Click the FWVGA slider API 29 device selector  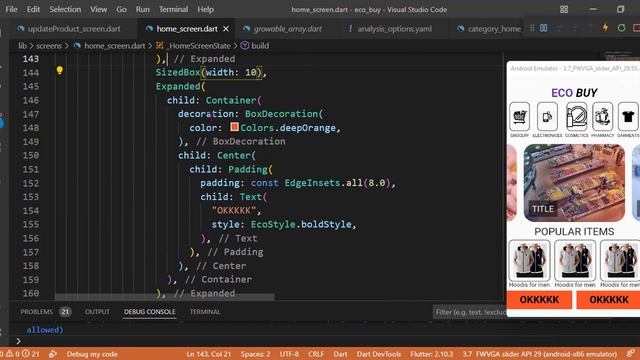(539, 354)
